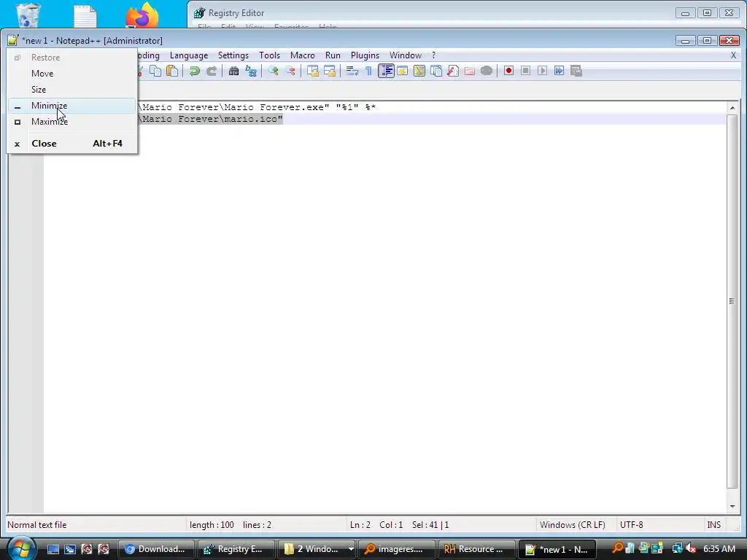Open the ? help menu
The height and width of the screenshot is (560, 747).
point(433,55)
